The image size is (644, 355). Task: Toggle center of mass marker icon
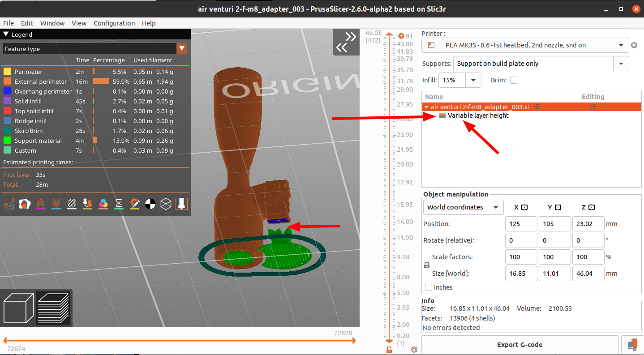(150, 204)
